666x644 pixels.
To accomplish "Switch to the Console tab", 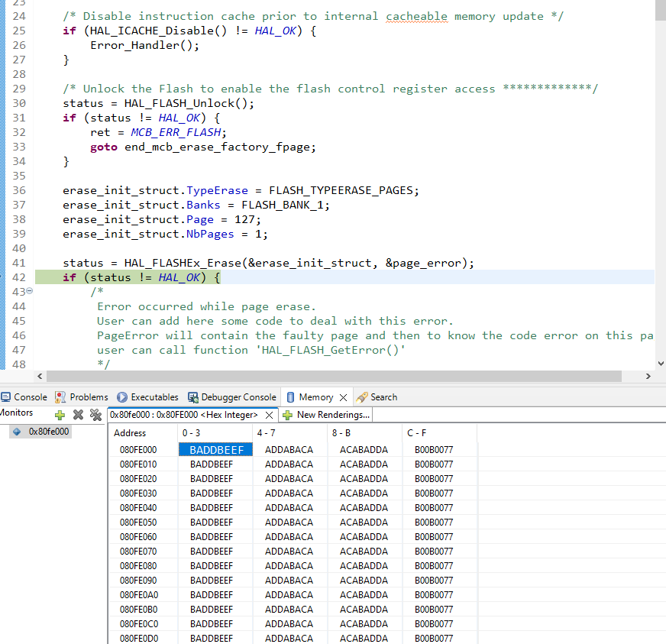I will [31, 396].
